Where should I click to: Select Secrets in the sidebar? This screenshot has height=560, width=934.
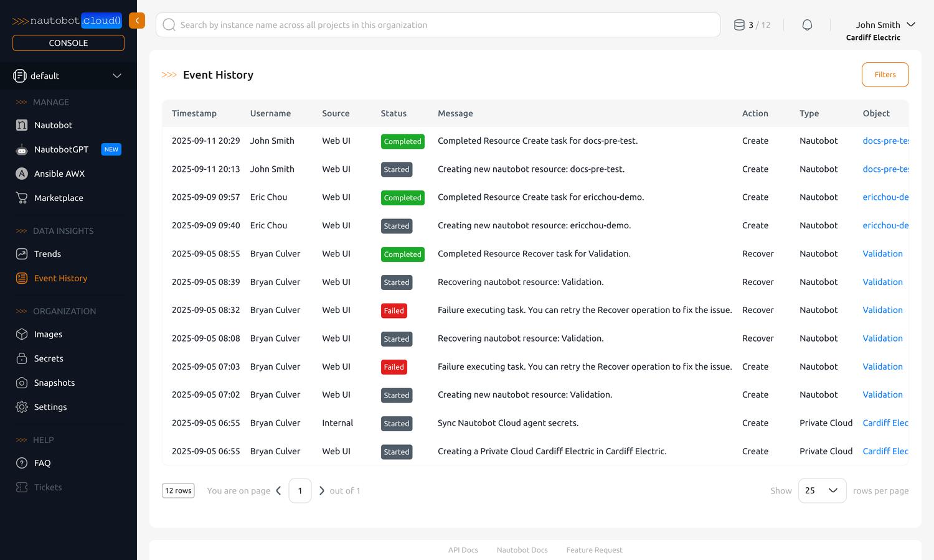[49, 358]
